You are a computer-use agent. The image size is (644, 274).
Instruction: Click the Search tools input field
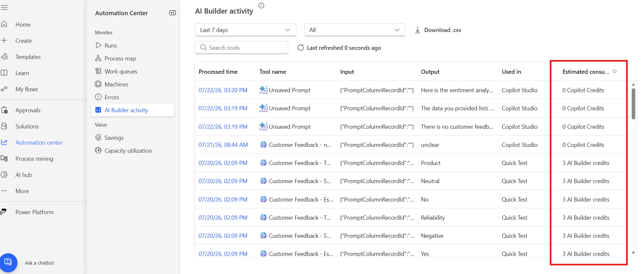242,48
